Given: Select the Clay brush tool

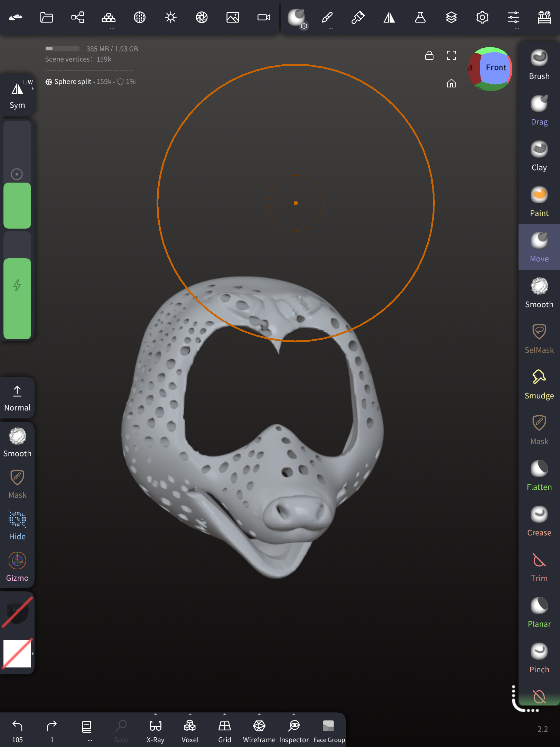Looking at the screenshot, I should 539,156.
